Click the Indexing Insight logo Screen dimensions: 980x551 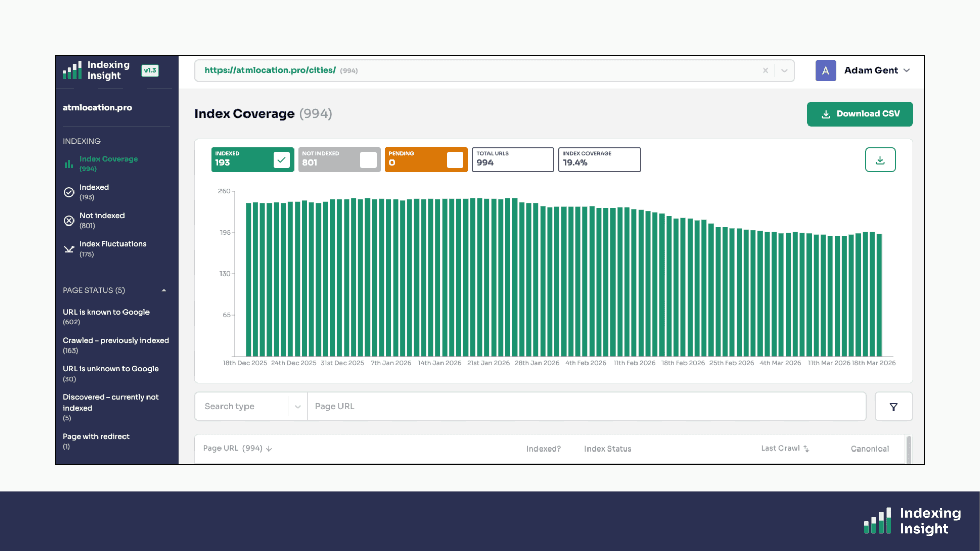click(96, 70)
